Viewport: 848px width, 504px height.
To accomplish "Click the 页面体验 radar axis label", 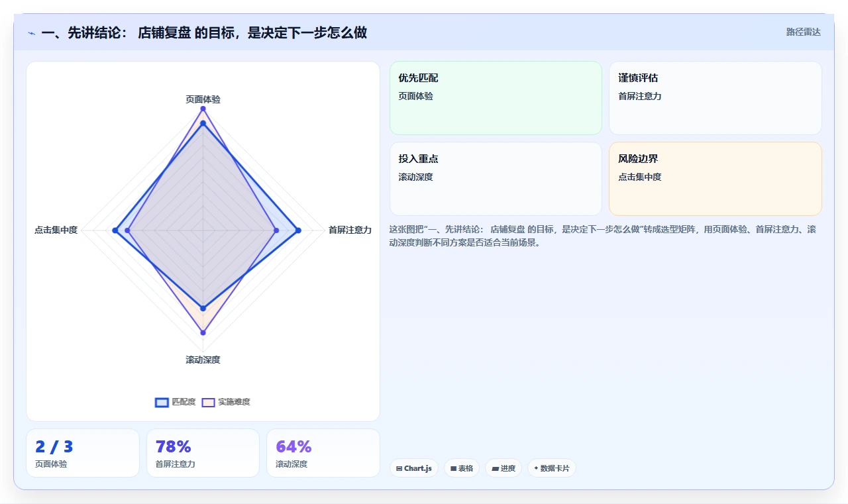I will (x=203, y=99).
